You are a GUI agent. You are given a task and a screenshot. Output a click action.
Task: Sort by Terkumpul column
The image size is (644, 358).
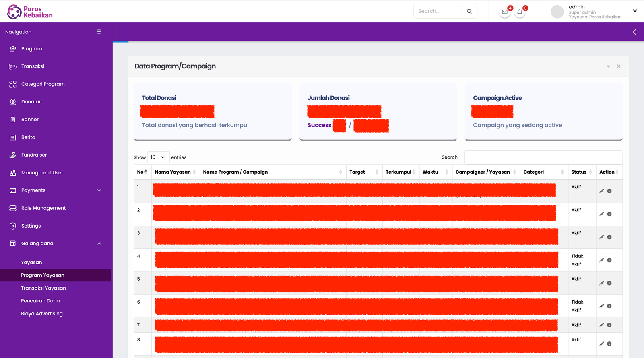point(401,172)
